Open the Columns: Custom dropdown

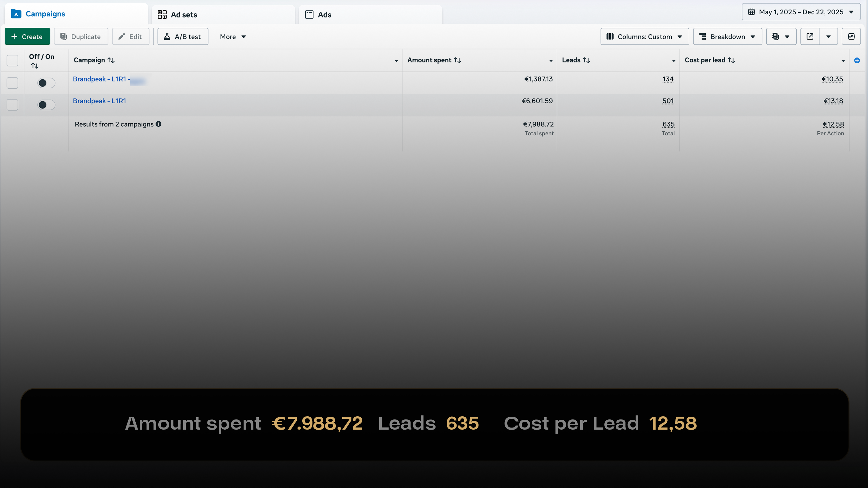(x=644, y=36)
